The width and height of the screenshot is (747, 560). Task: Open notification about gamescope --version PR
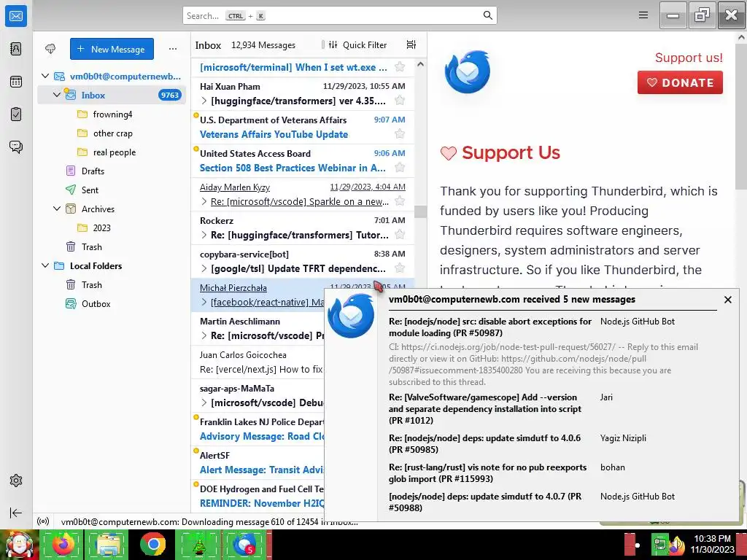[x=485, y=408]
